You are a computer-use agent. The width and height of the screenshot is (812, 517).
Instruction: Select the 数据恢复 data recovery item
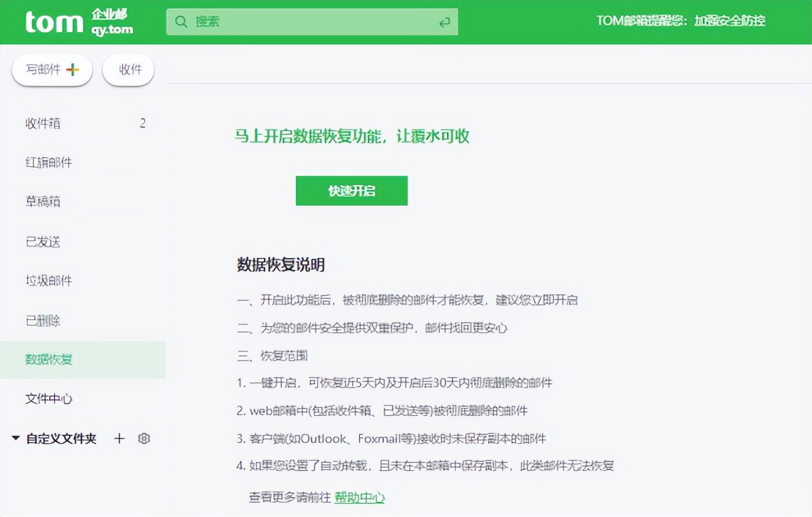(x=49, y=359)
